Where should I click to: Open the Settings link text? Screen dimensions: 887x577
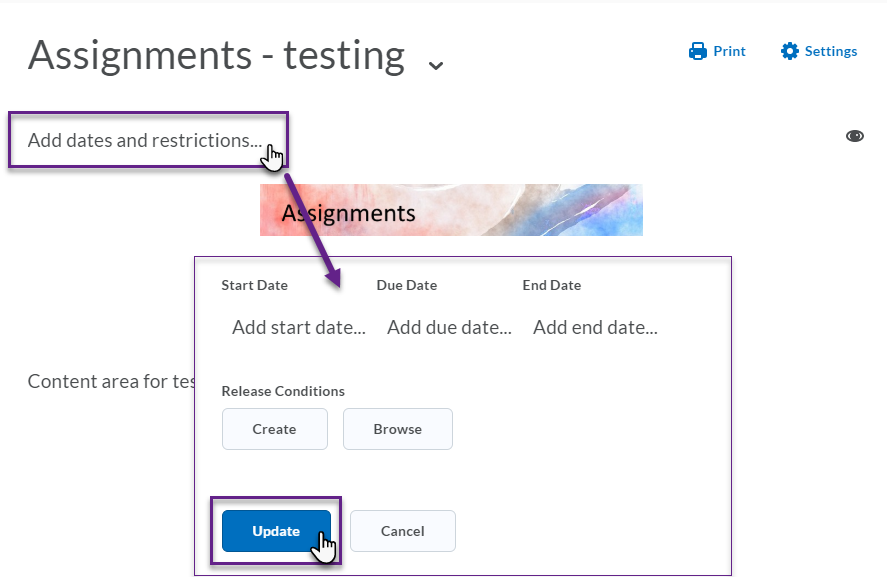point(830,51)
